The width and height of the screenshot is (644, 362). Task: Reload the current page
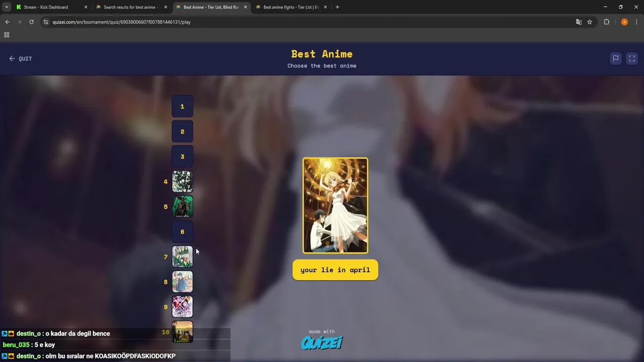pyautogui.click(x=31, y=22)
